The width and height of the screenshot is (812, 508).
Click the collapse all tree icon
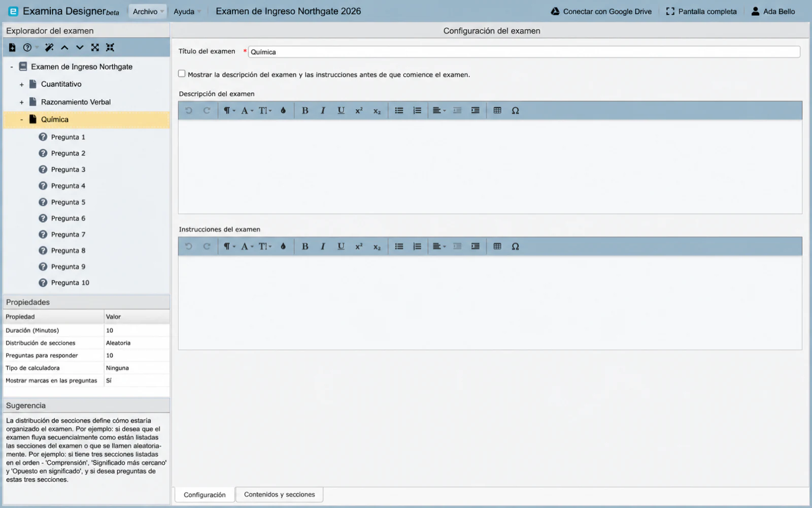(110, 47)
